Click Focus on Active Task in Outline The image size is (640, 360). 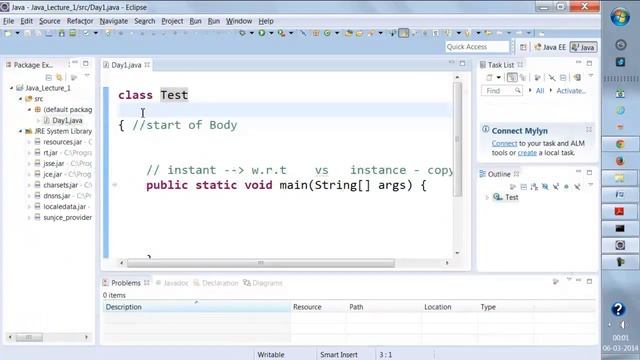[513, 187]
